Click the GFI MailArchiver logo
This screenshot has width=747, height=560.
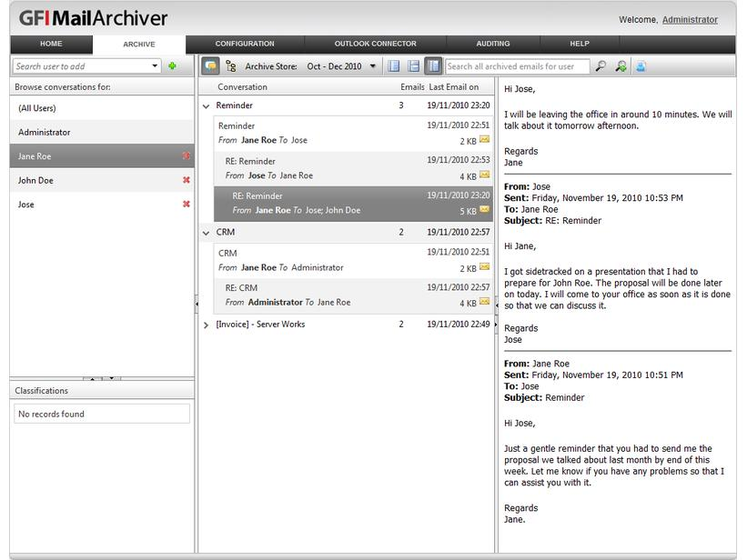tap(93, 18)
